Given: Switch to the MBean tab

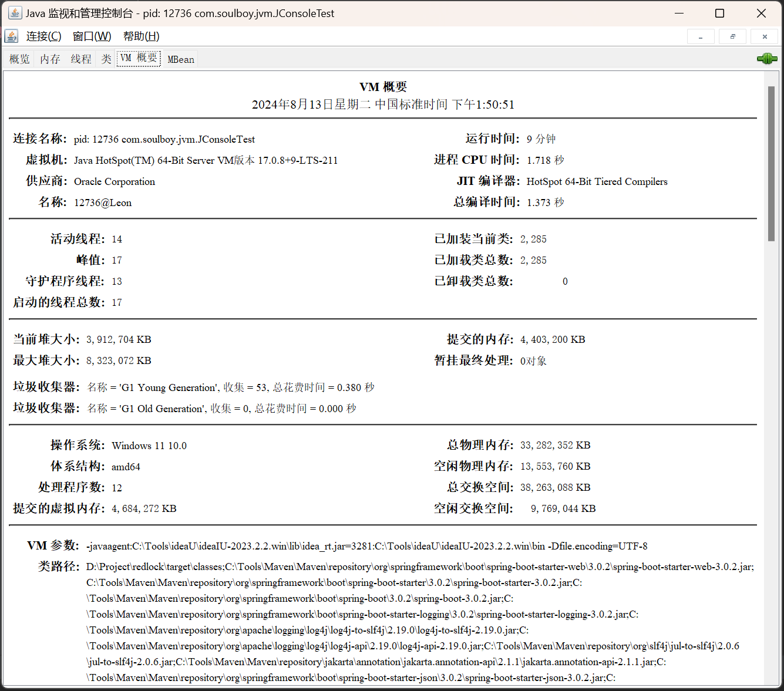Looking at the screenshot, I should 180,59.
